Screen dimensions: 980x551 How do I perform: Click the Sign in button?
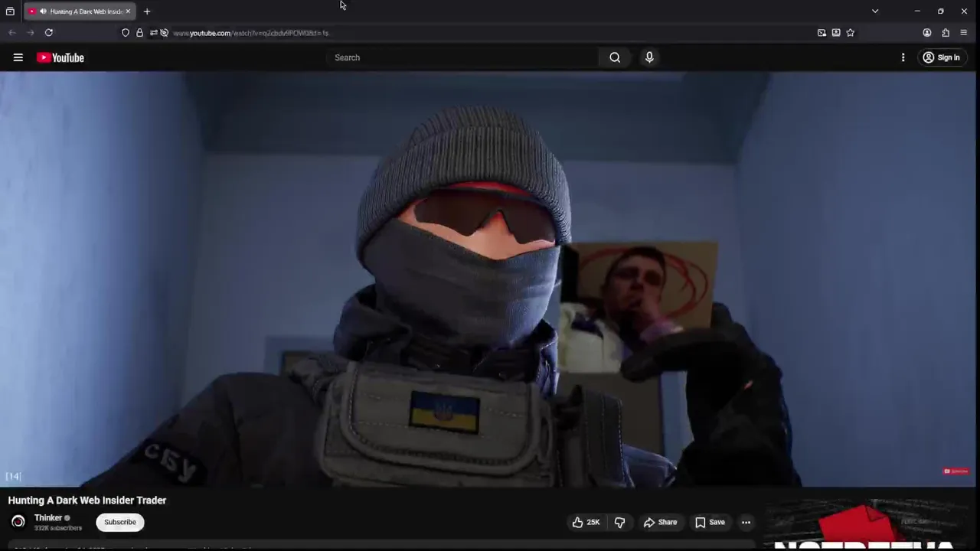pos(941,57)
